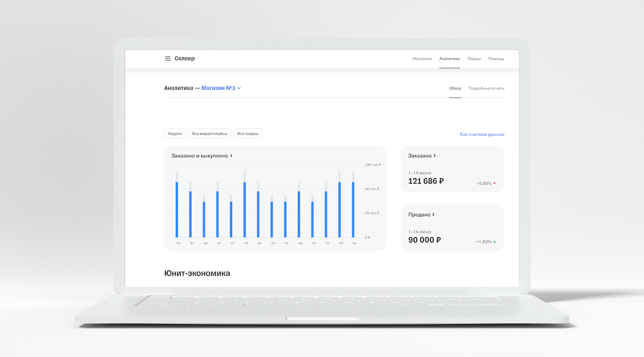
Task: Click the Селлер logo text
Action: (x=184, y=58)
